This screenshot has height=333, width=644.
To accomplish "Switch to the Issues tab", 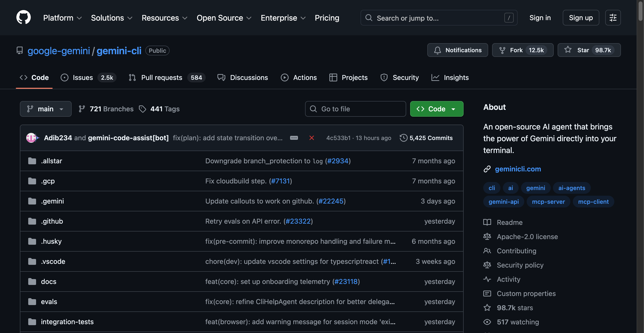I will click(x=88, y=77).
